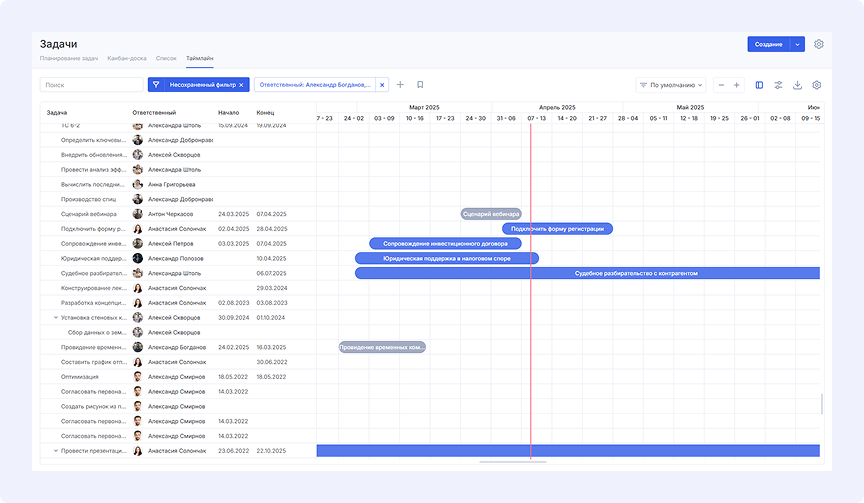
Task: Clear the Ответственный filter chip
Action: (x=381, y=85)
